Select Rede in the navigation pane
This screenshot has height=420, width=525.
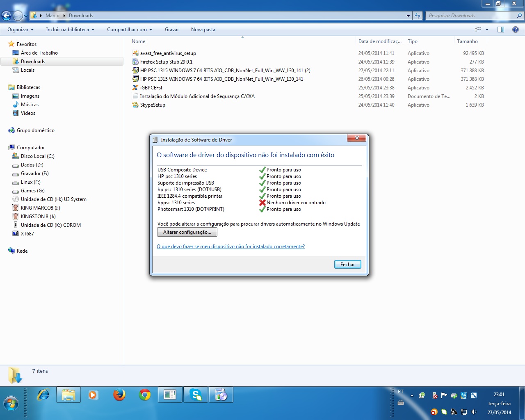click(22, 251)
